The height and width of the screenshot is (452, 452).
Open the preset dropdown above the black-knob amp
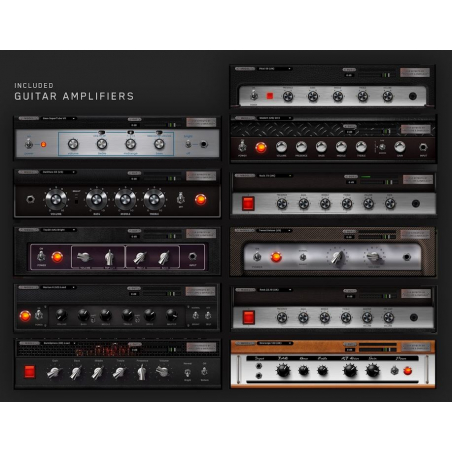(58, 287)
